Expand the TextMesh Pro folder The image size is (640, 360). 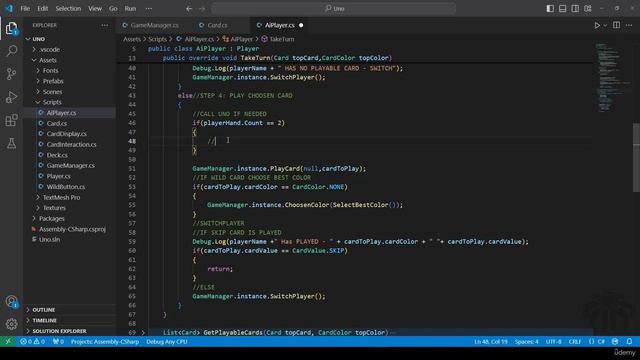click(x=38, y=198)
